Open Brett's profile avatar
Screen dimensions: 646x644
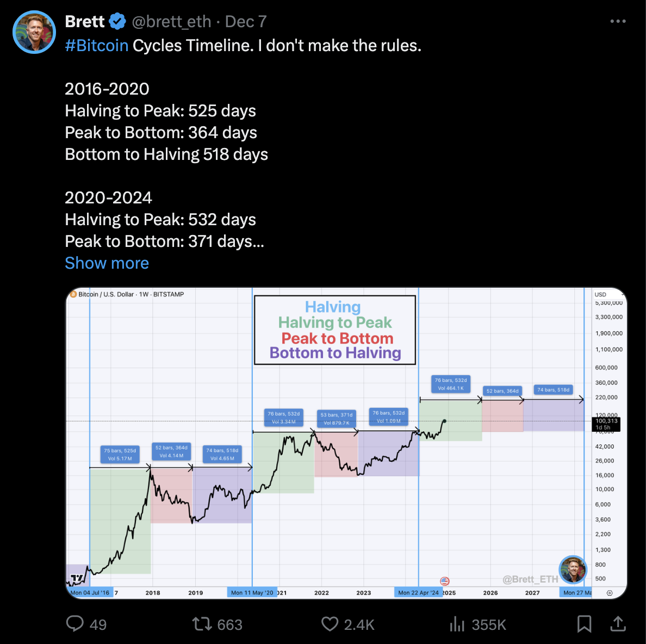[34, 32]
